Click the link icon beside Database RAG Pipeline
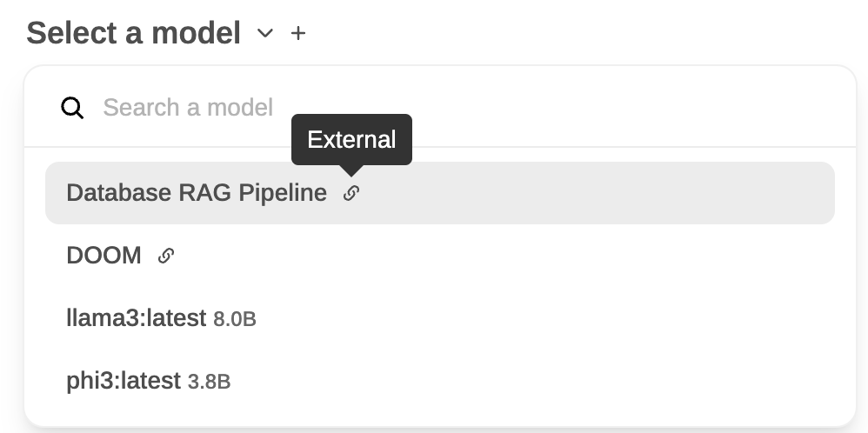 pos(351,193)
